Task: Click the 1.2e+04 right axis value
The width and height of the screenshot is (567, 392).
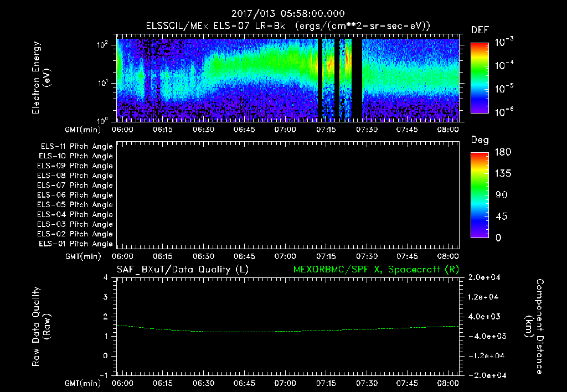Action: click(x=483, y=297)
